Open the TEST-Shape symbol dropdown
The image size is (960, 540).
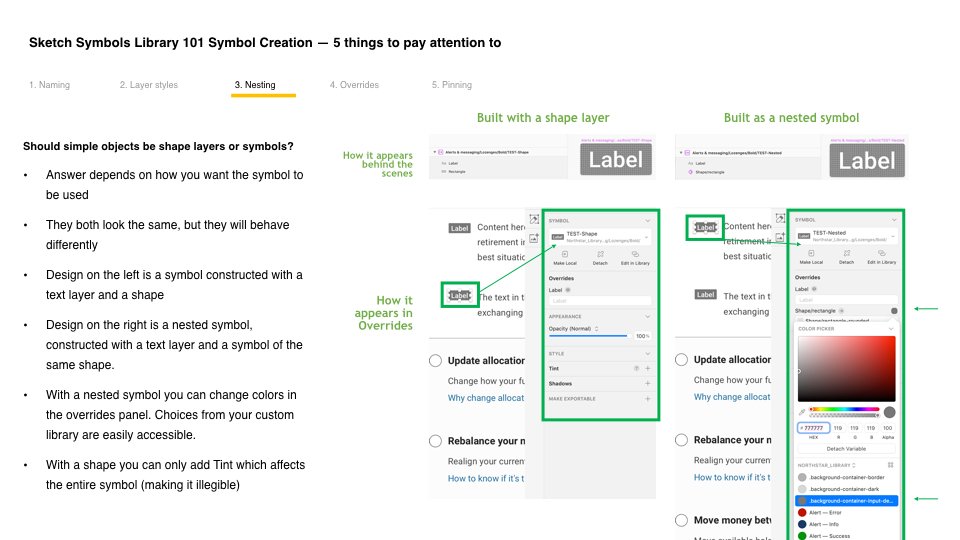tap(600, 237)
